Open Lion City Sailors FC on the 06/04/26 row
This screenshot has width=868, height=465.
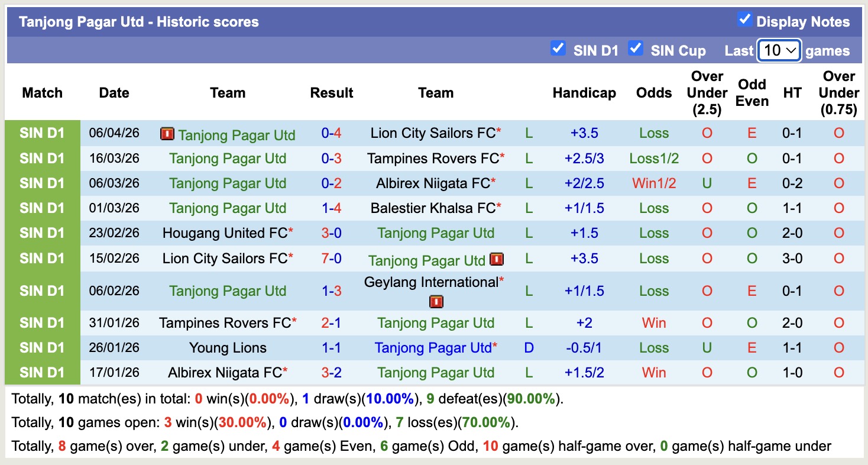click(x=433, y=133)
